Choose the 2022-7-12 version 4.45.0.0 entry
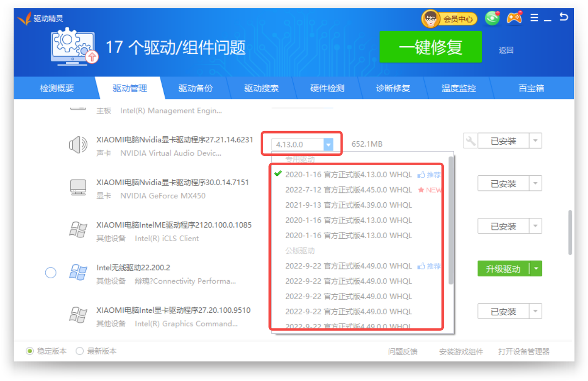 coord(348,190)
